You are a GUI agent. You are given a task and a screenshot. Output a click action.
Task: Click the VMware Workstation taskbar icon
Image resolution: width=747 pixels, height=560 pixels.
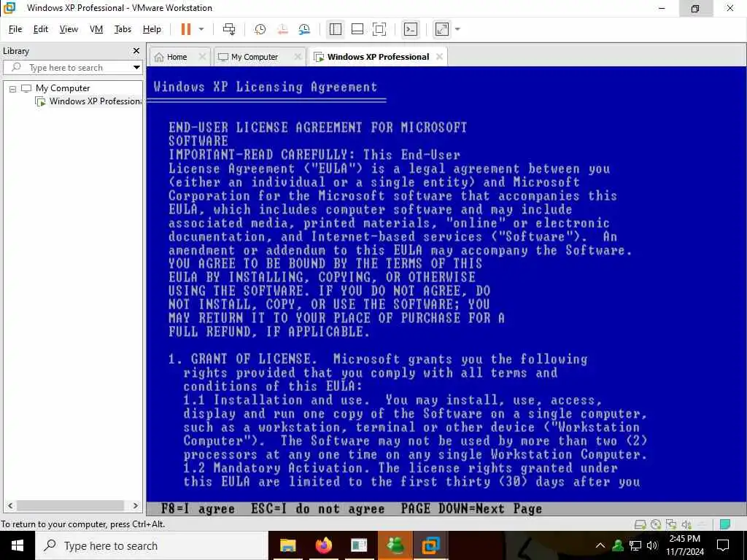[x=431, y=545]
